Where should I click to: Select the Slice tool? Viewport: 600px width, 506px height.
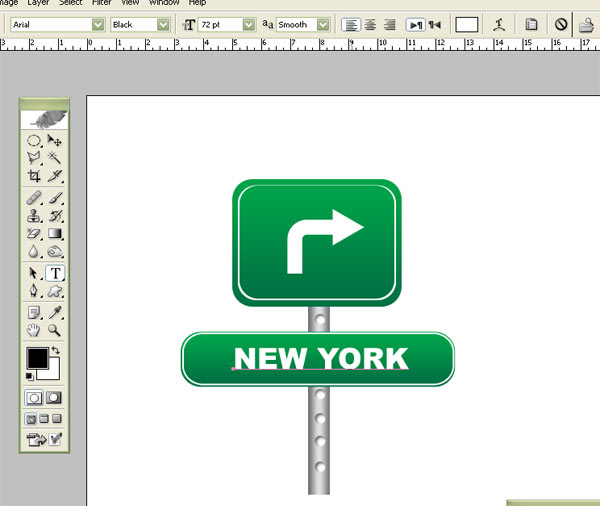[x=54, y=175]
